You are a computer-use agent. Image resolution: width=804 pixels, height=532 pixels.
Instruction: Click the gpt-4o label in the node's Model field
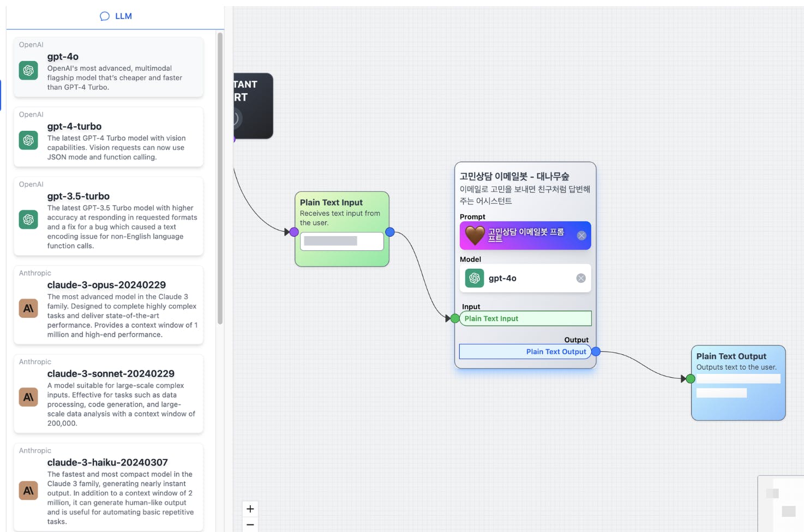pyautogui.click(x=502, y=279)
